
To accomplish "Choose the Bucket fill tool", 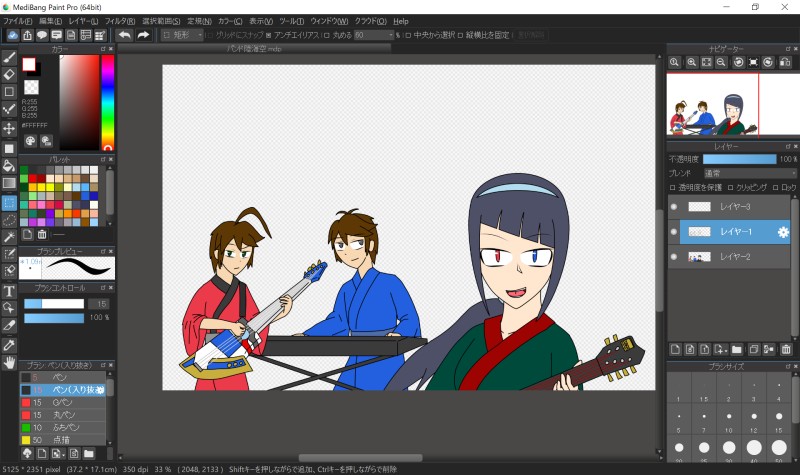I will click(9, 165).
